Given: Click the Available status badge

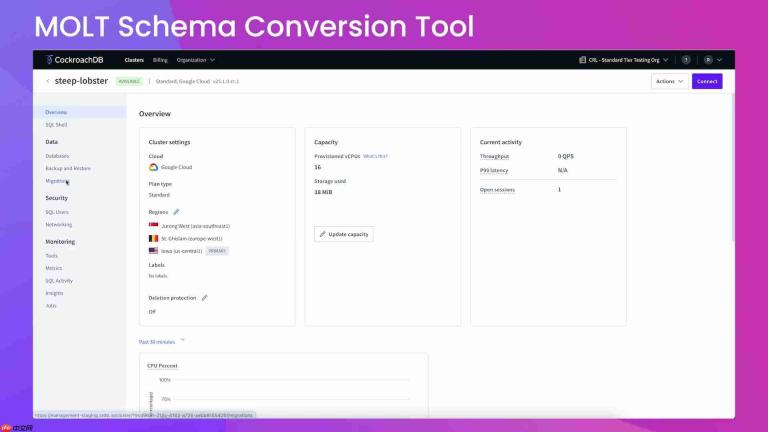Looking at the screenshot, I should point(129,81).
